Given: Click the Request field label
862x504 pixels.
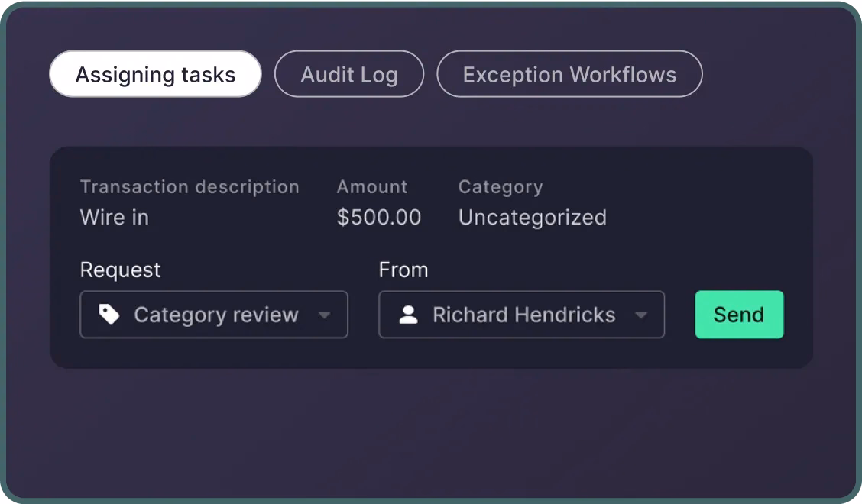Looking at the screenshot, I should pyautogui.click(x=121, y=270).
